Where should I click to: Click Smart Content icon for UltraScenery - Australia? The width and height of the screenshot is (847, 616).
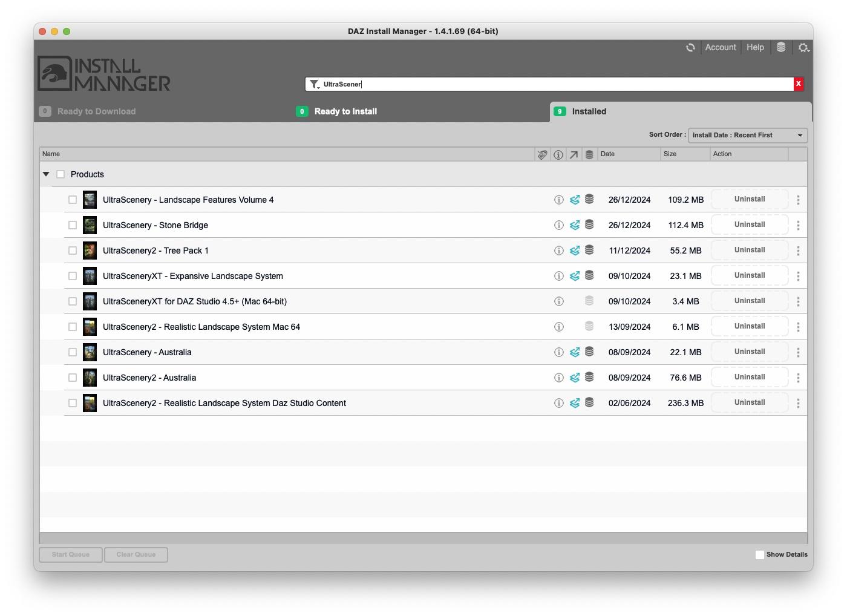[574, 352]
